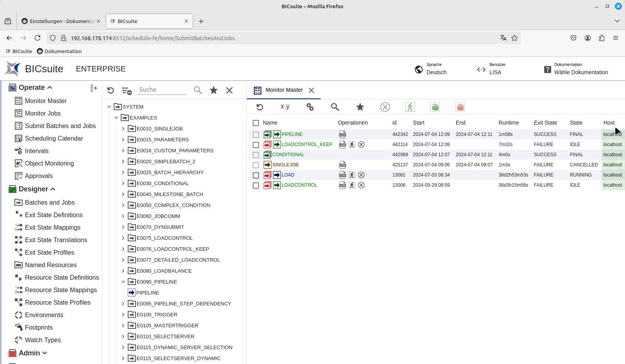Collapse the left navigation sidebar
The width and height of the screenshot is (625, 364).
[94, 88]
